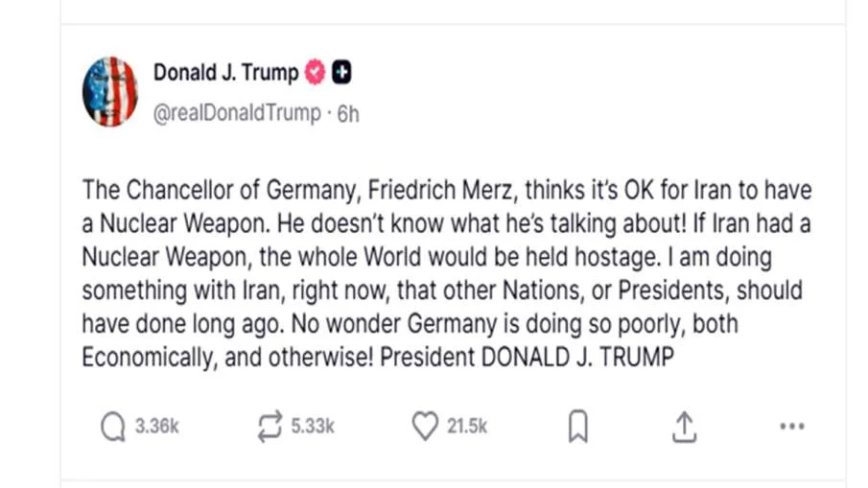Click the 21.5k likes count
This screenshot has height=488, width=868.
point(467,427)
